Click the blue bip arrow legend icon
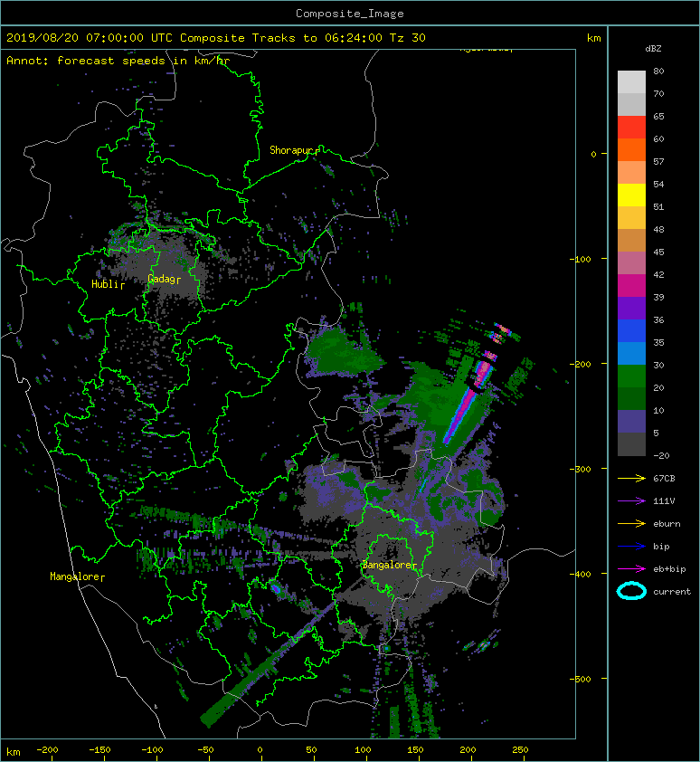This screenshot has height=762, width=700. pos(631,547)
